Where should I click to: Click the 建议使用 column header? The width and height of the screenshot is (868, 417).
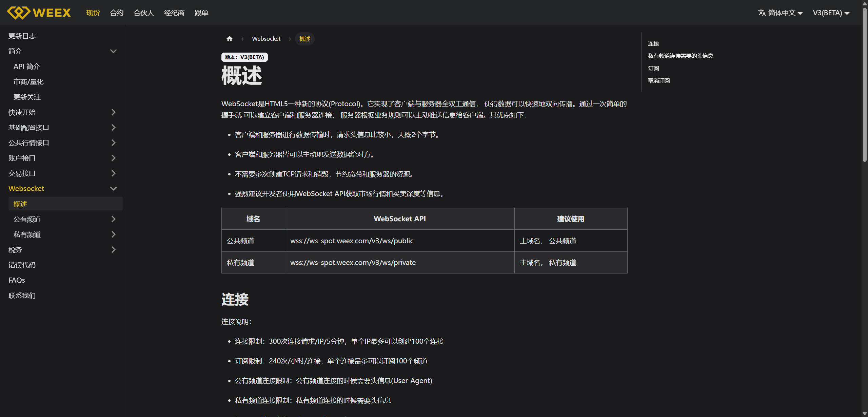click(x=571, y=219)
